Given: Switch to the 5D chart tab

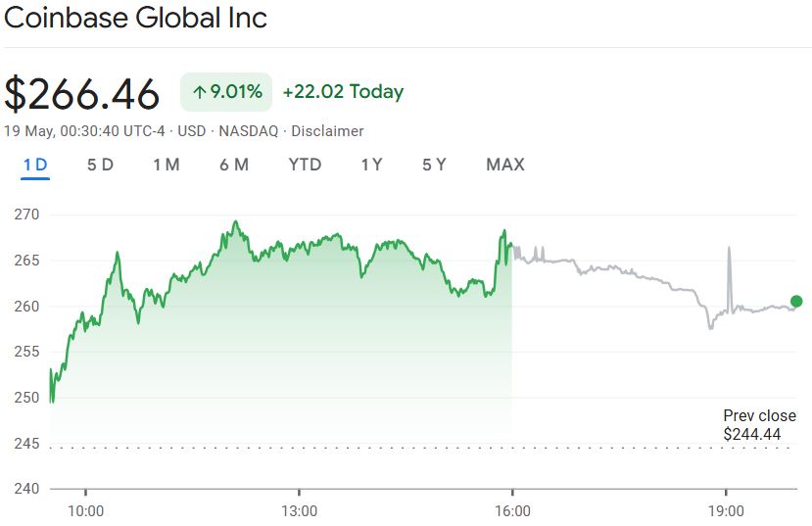Looking at the screenshot, I should [100, 165].
